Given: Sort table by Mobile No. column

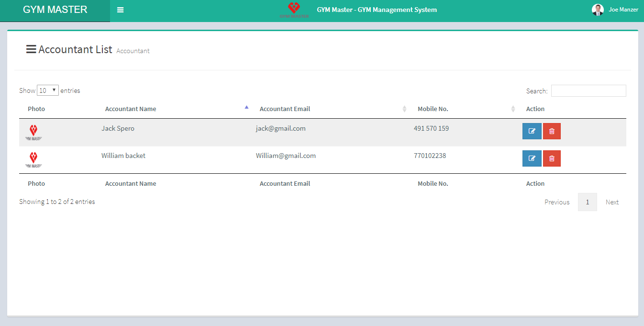Looking at the screenshot, I should click(433, 109).
